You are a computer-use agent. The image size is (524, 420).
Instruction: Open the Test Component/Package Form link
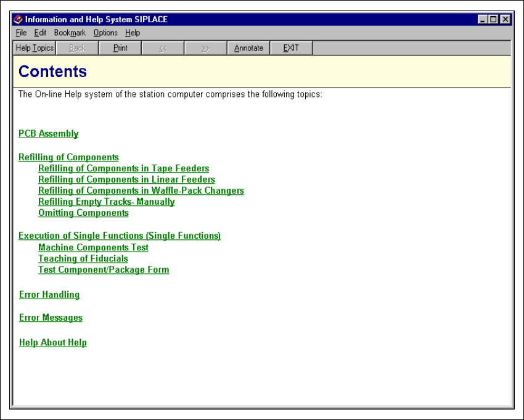[104, 270]
